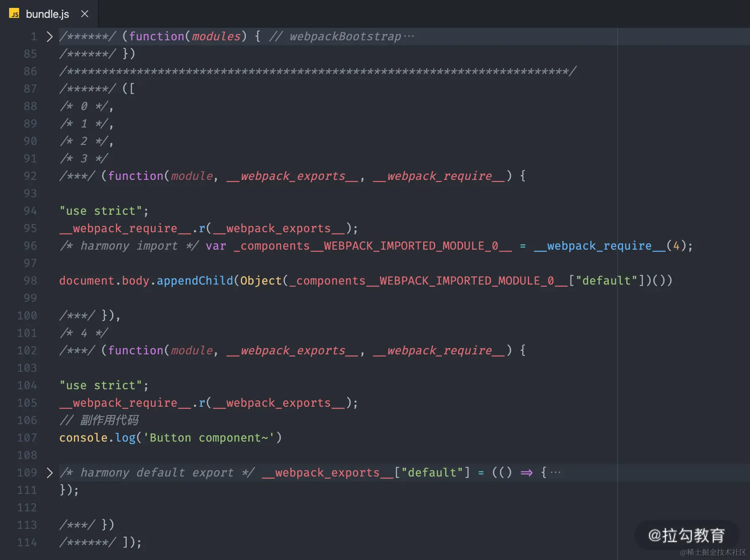Click 'appendChild' on line 98
Viewport: 750px width, 560px height.
[x=195, y=281]
